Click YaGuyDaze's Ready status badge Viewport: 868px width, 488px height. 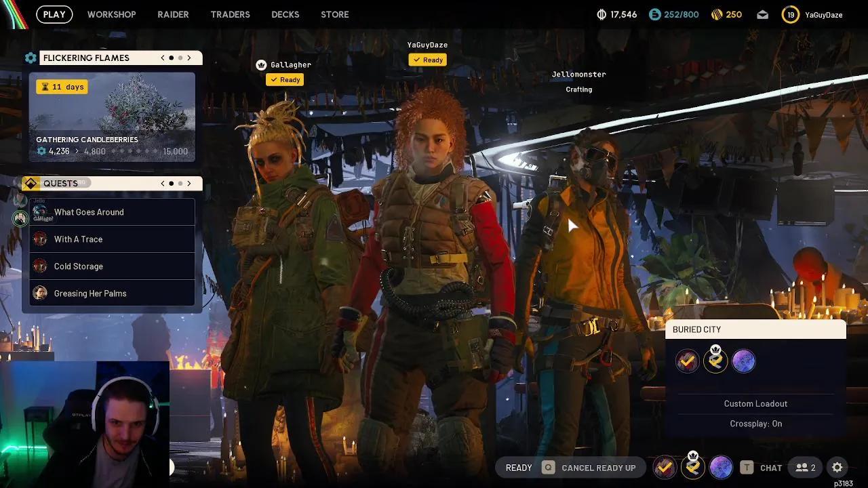click(427, 60)
